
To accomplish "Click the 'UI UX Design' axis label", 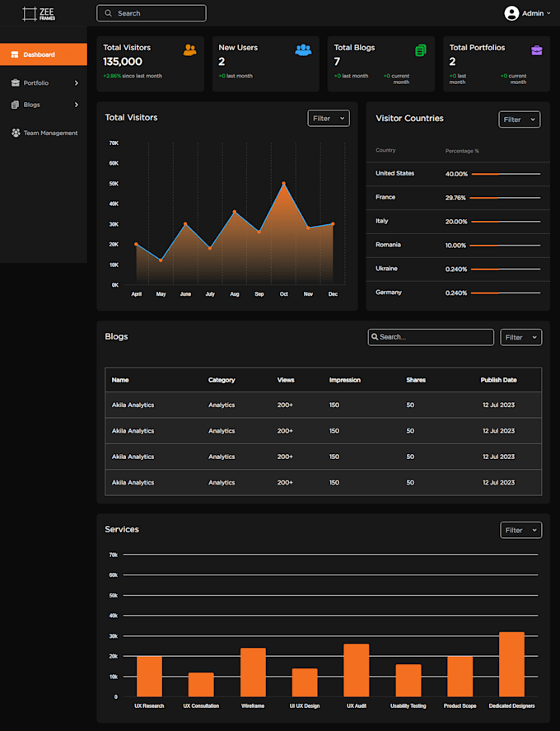I will click(305, 705).
